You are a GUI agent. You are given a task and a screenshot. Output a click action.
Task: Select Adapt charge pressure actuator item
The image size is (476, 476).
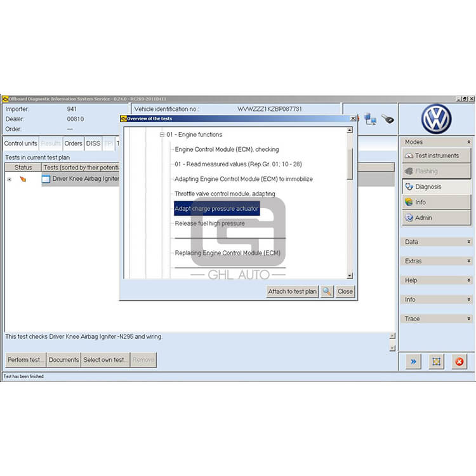pos(217,209)
